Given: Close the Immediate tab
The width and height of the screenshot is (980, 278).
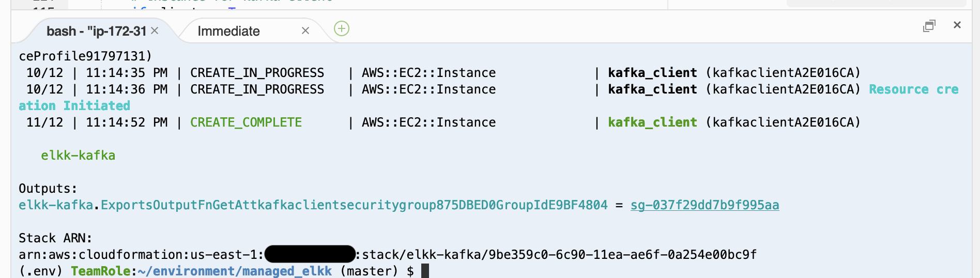Looking at the screenshot, I should (x=305, y=31).
